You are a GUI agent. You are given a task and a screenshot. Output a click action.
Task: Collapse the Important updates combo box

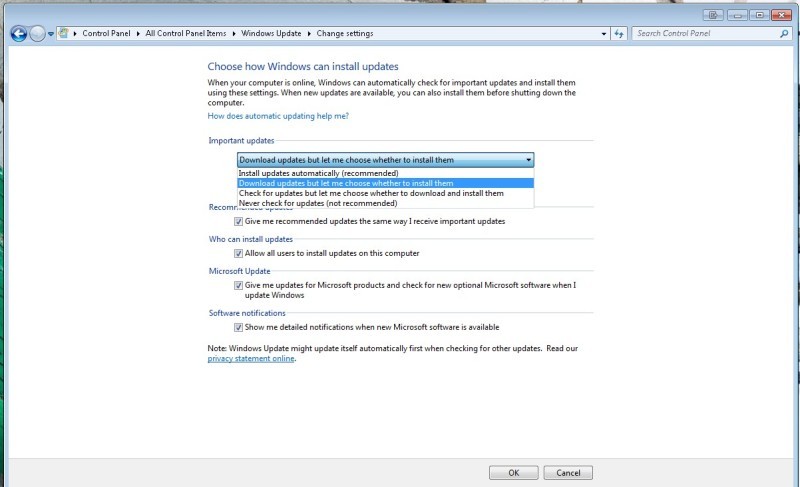click(385, 160)
